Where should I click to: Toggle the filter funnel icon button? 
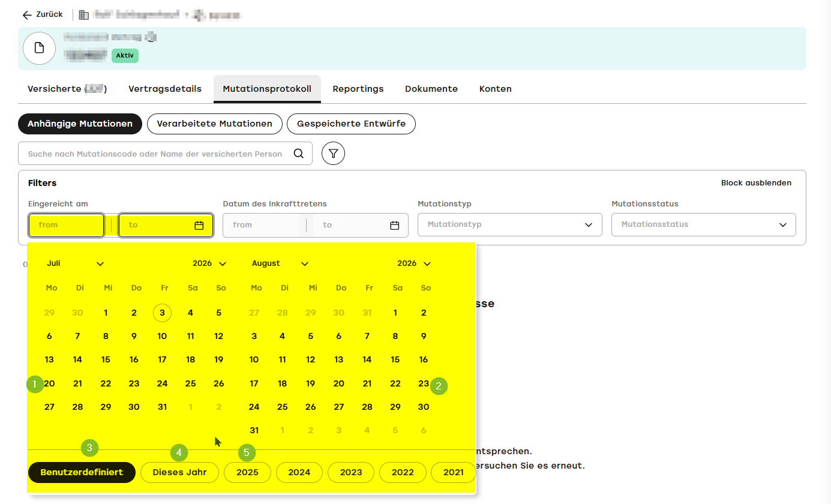(333, 154)
